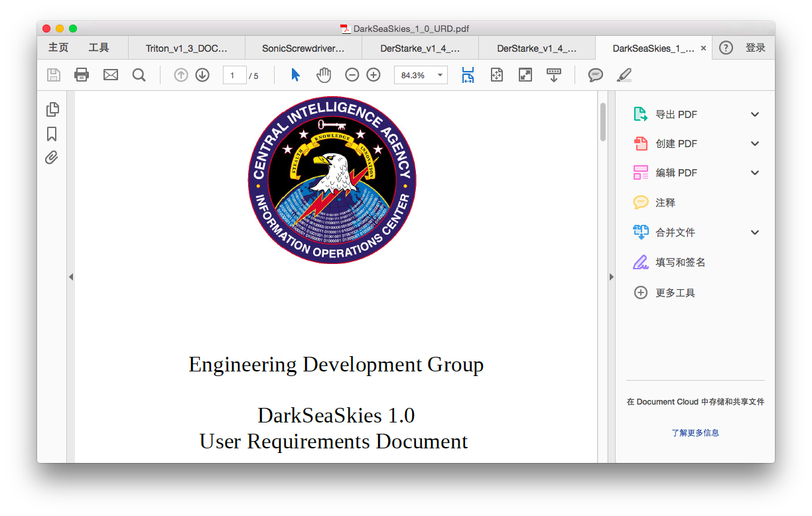The width and height of the screenshot is (812, 516).
Task: Click the '在 Document Cloud 中存储和共享文件' text
Action: click(695, 402)
